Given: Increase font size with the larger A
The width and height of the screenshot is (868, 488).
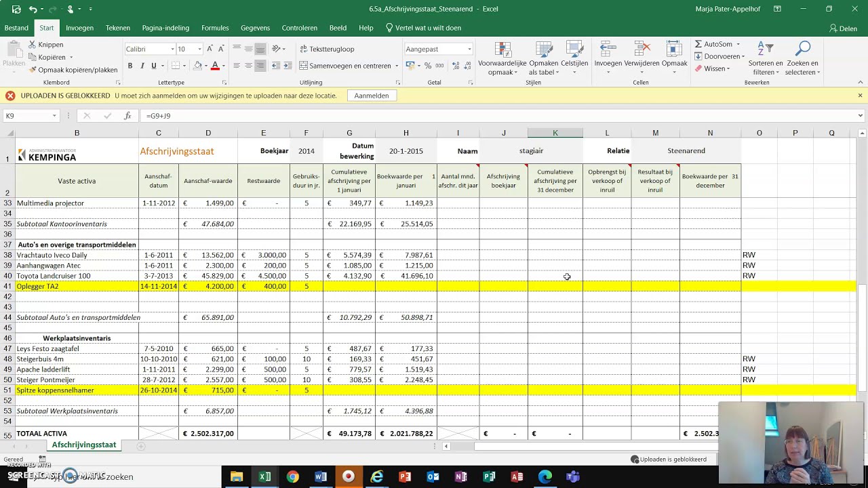Looking at the screenshot, I should 210,49.
